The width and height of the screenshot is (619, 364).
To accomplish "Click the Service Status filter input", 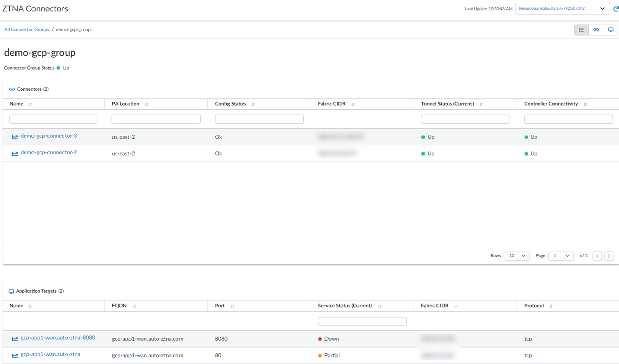I will [362, 321].
